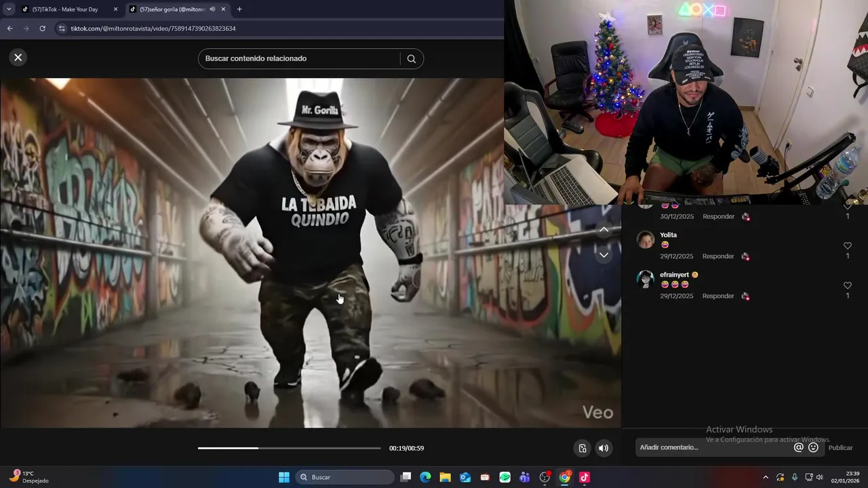868x488 pixels.
Task: Open Yolita's profile name
Action: 668,235
